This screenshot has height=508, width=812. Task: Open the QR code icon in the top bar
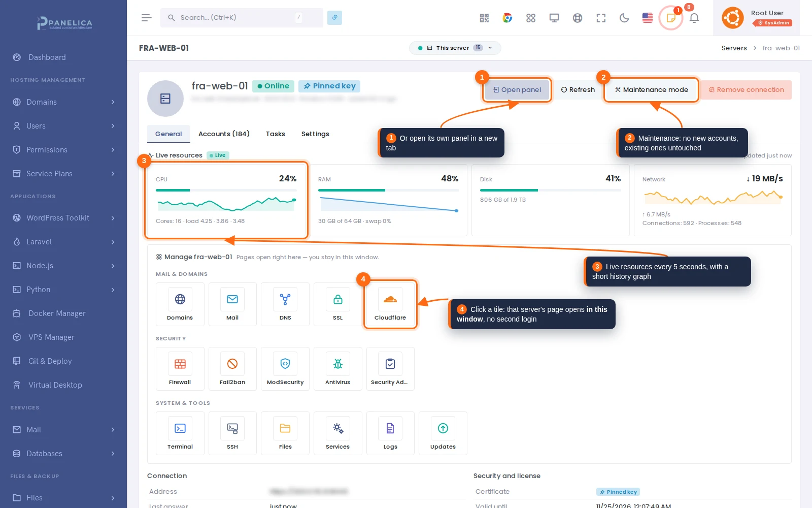pyautogui.click(x=484, y=18)
